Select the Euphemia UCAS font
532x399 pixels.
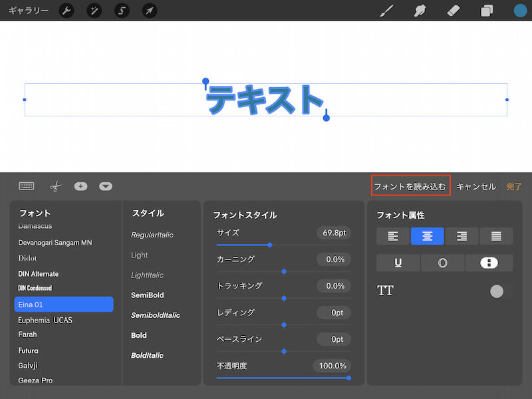pos(45,320)
